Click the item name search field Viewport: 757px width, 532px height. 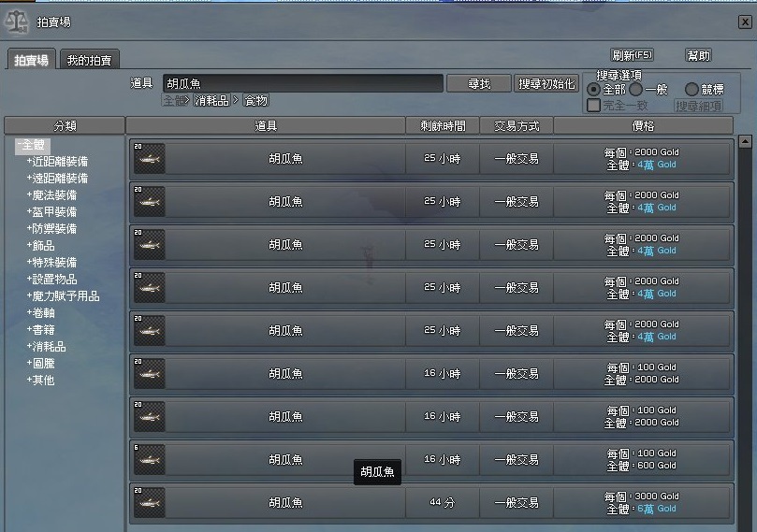302,83
